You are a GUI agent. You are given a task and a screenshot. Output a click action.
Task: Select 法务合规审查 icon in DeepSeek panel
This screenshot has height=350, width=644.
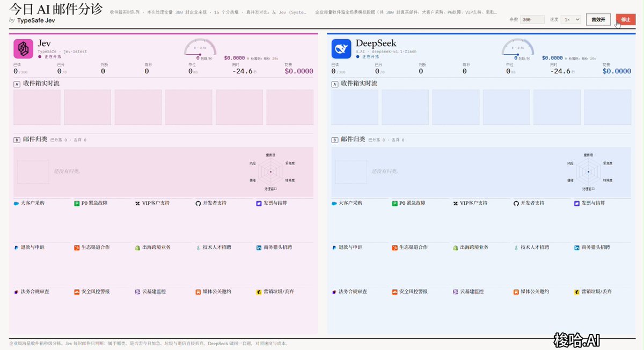coord(334,292)
